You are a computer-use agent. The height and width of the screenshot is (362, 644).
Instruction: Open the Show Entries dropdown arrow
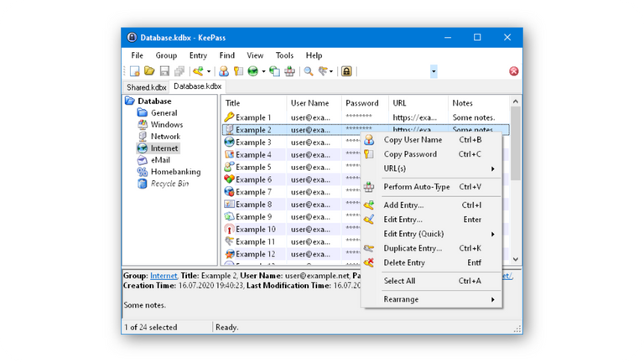(331, 71)
